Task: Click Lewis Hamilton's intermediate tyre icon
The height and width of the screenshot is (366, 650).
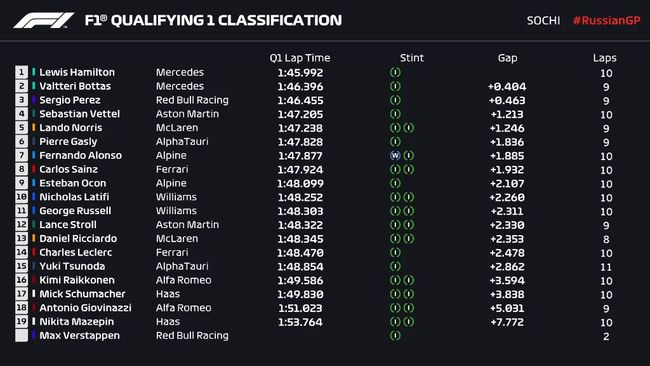Action: 395,72
